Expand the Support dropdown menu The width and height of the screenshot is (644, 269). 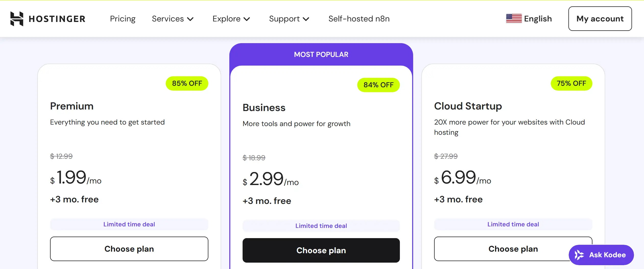coord(289,19)
